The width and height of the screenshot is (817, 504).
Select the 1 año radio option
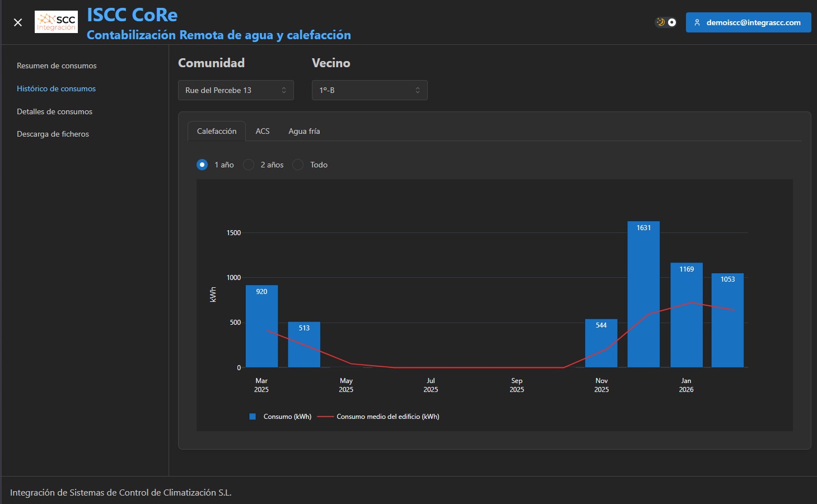(202, 165)
